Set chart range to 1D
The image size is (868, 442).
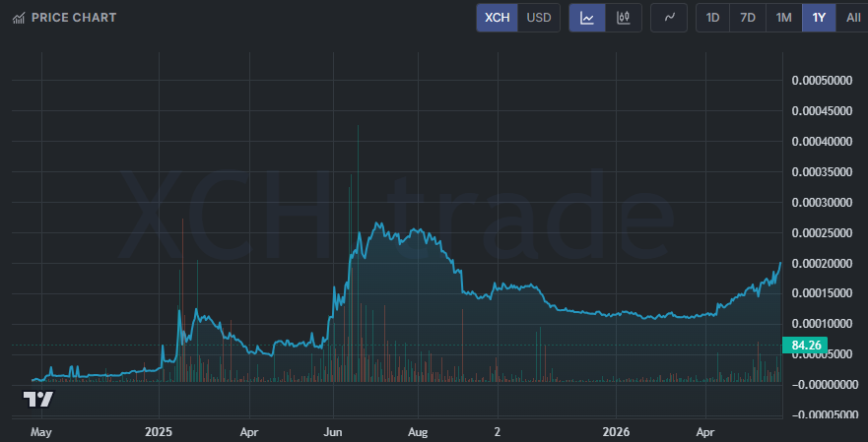click(712, 18)
